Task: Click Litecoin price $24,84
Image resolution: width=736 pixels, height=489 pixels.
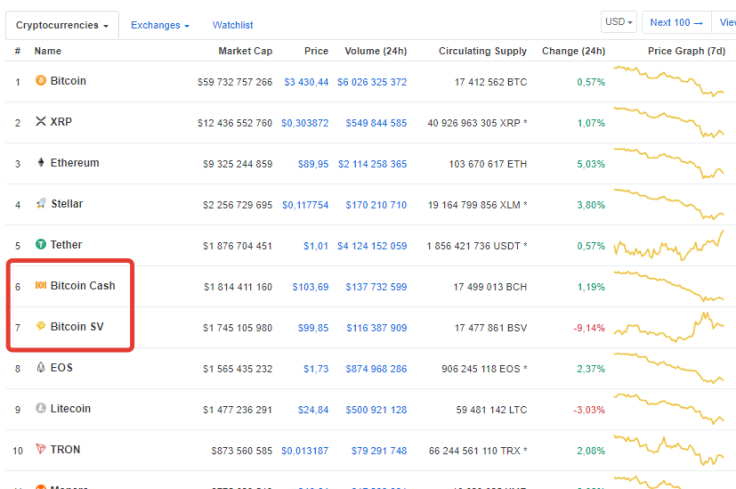Action: point(313,410)
